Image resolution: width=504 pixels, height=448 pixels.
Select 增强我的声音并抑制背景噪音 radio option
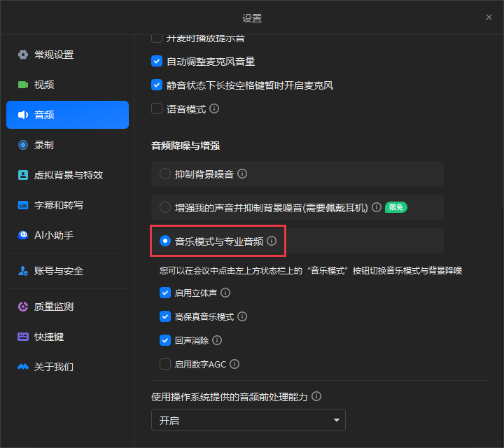[x=165, y=207]
